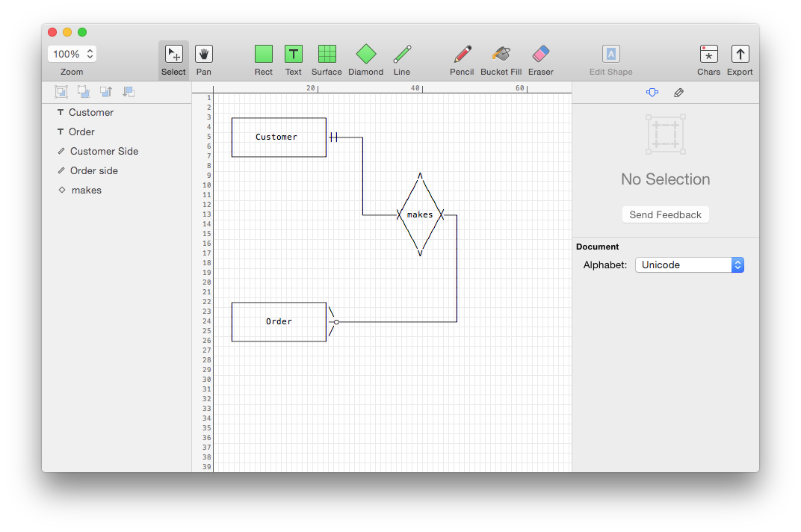Click the Export arrow button
Viewport: 801px width, 532px height.
[x=740, y=55]
